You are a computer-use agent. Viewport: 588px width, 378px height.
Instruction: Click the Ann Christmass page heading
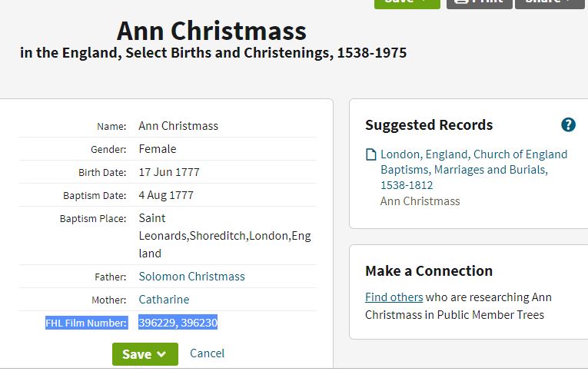click(211, 31)
